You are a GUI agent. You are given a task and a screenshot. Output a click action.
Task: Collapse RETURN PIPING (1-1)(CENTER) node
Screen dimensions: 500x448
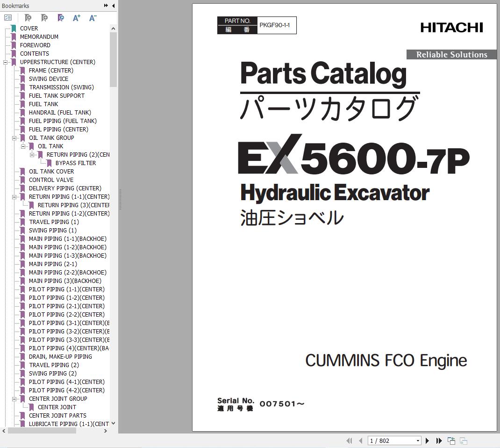tap(14, 197)
